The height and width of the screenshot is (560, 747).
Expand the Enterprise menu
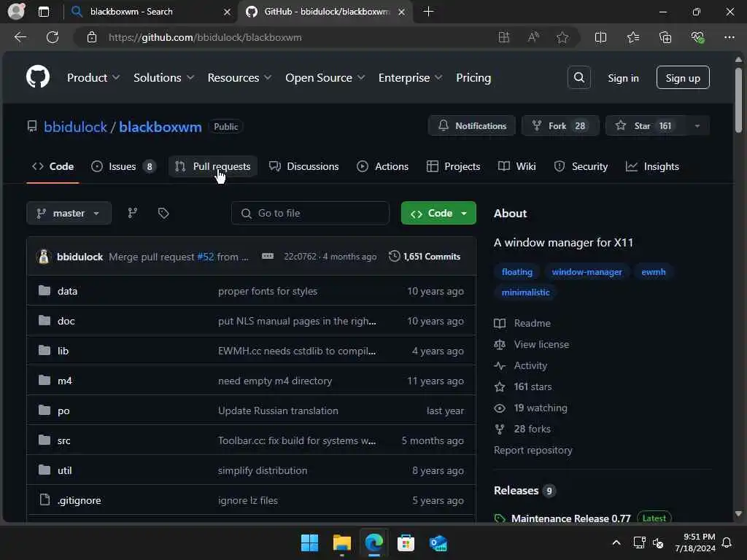coord(410,77)
